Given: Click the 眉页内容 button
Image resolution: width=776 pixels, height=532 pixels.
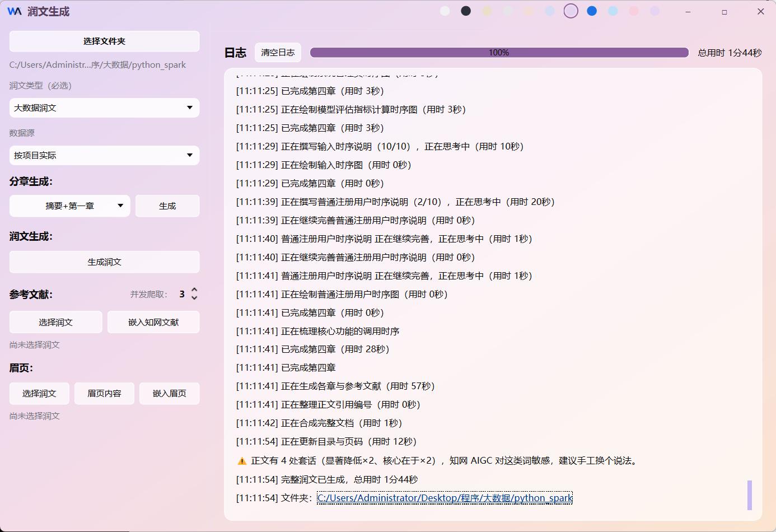Looking at the screenshot, I should [104, 393].
